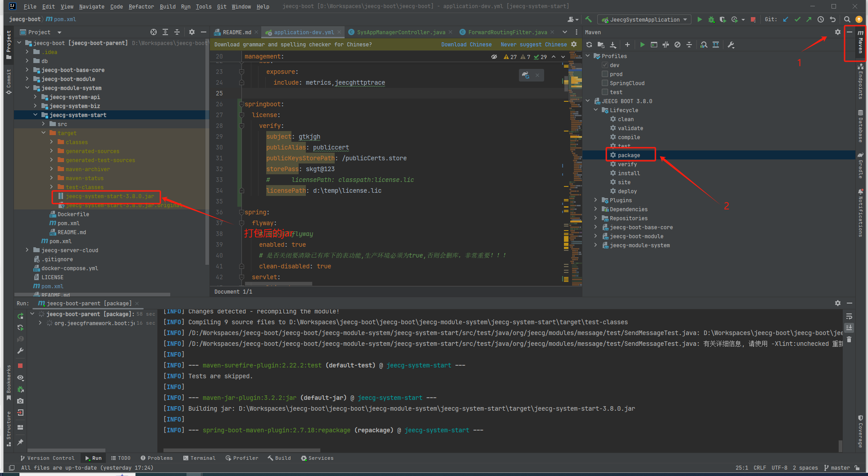The height and width of the screenshot is (476, 868).
Task: Rerun the Maven package build
Action: [20, 316]
